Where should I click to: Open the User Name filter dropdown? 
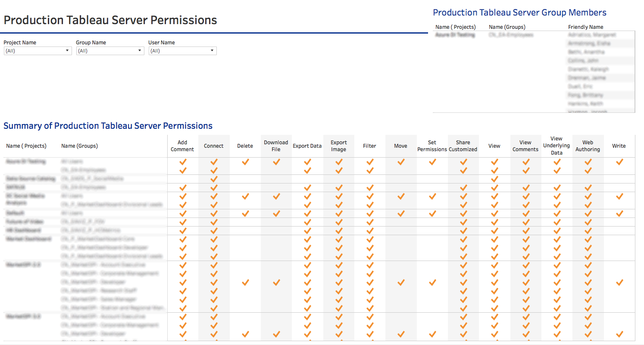(x=182, y=50)
